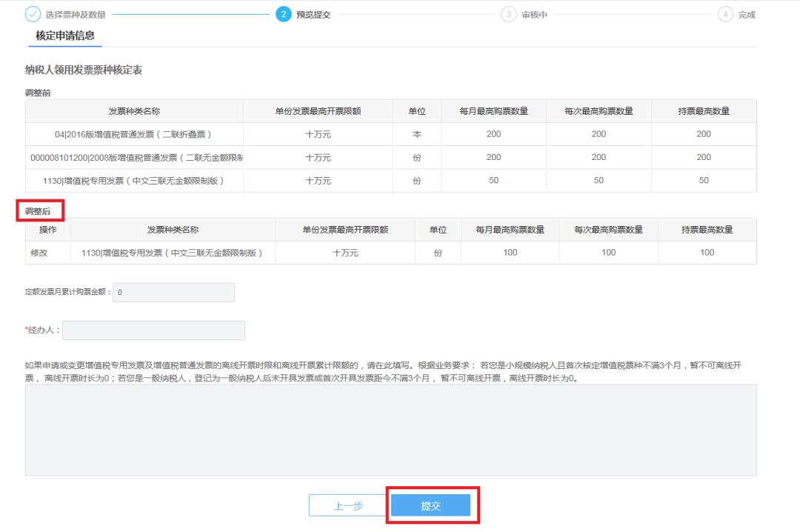Click into the 经办人 text field
Image resolution: width=800 pixels, height=532 pixels.
tap(153, 330)
